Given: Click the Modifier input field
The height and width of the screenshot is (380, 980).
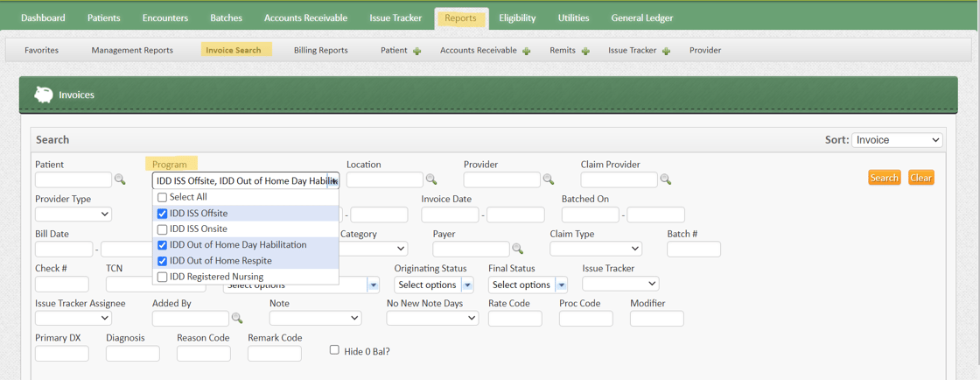Looking at the screenshot, I should point(657,318).
